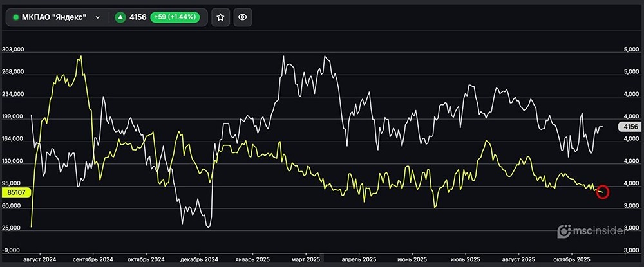Screen dimensions: 644x267
Task: Click the green status dot beside МКПАО
Action: coord(16,17)
